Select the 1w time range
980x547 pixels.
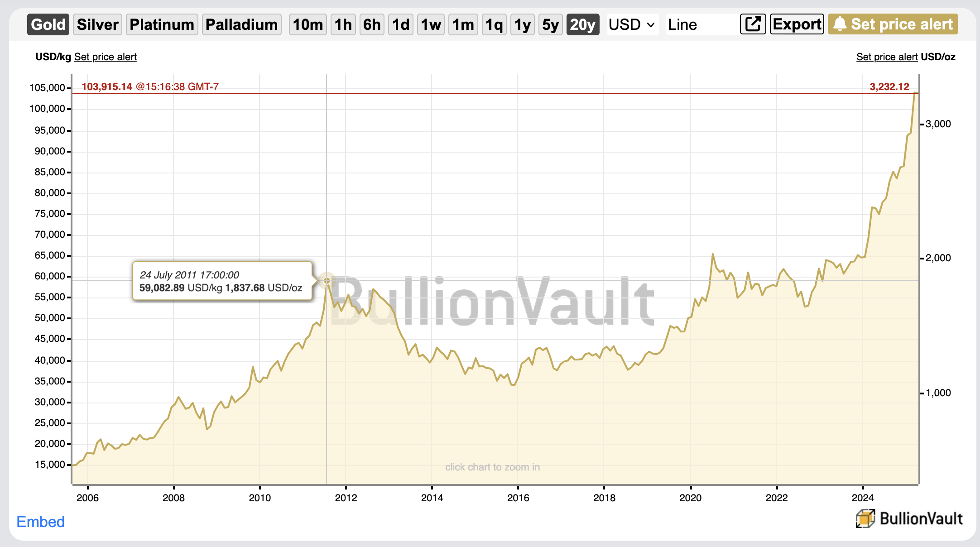tap(431, 24)
